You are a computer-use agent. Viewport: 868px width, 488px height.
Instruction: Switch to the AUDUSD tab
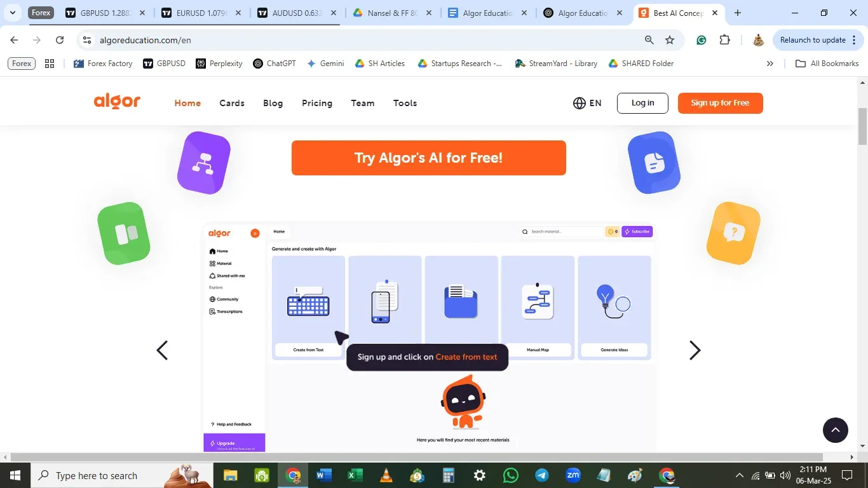[296, 13]
